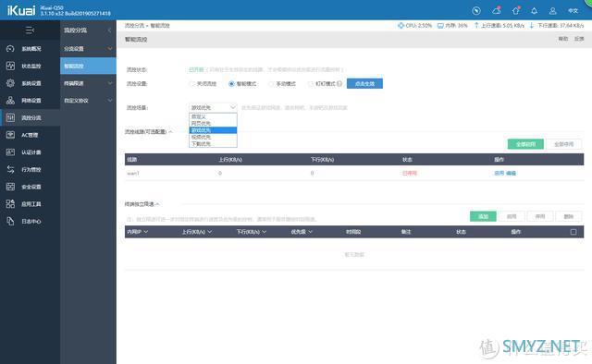The image size is (592, 364).
Task: Open the notification bell icon
Action: point(535,11)
